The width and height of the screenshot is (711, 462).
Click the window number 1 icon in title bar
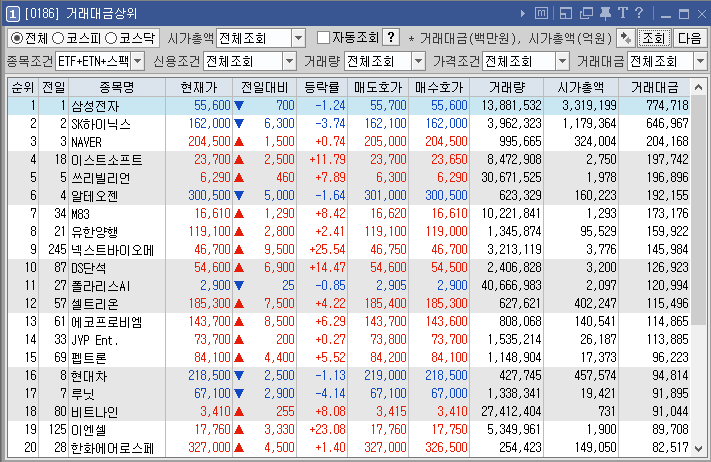[12, 14]
